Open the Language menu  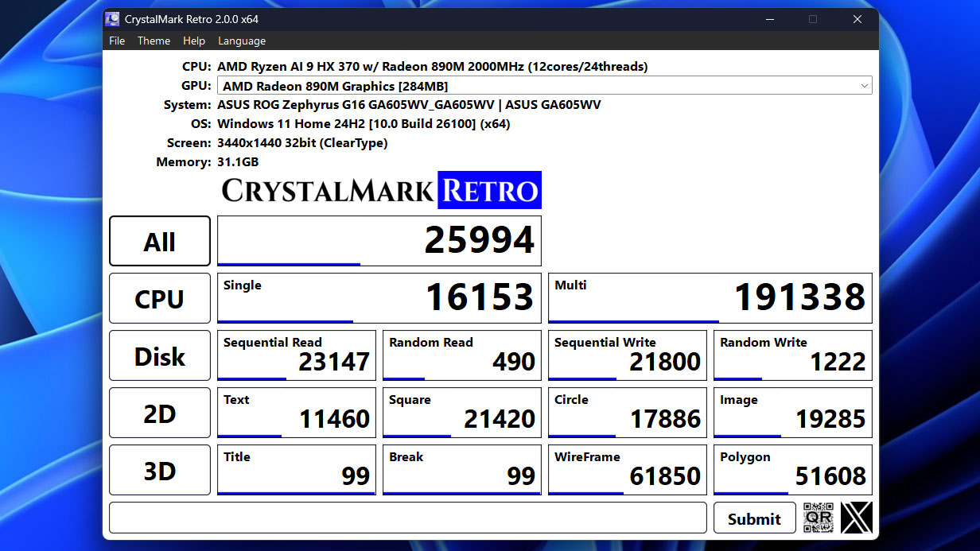(x=242, y=41)
